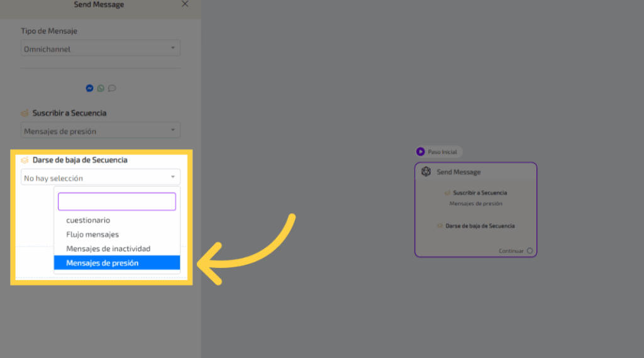644x358 pixels.
Task: Select highlighted Mensajes de presión option
Action: [103, 263]
